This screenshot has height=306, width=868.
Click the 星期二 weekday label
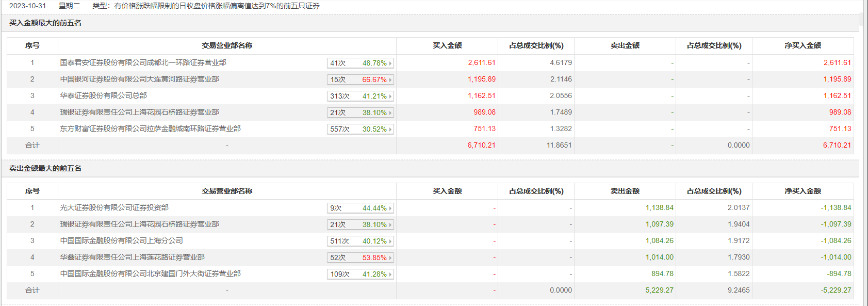point(69,6)
